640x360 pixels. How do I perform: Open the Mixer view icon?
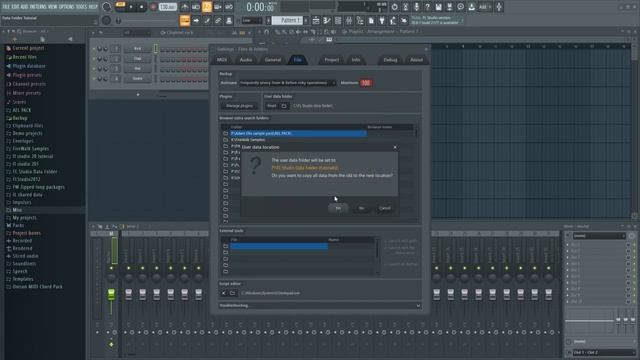(349, 20)
